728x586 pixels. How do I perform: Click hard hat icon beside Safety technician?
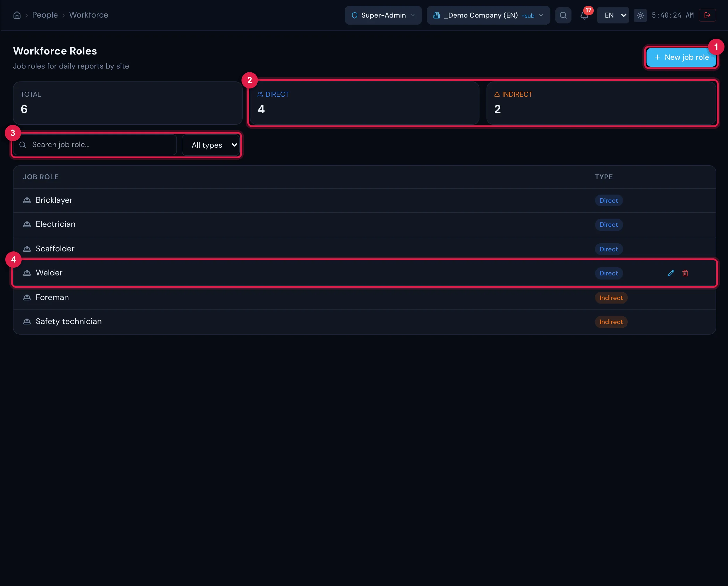point(27,322)
